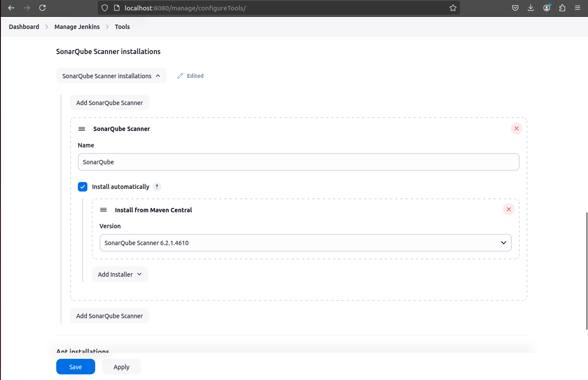This screenshot has height=380, width=588.
Task: Open the Firefox account profile icon
Action: coord(547,8)
